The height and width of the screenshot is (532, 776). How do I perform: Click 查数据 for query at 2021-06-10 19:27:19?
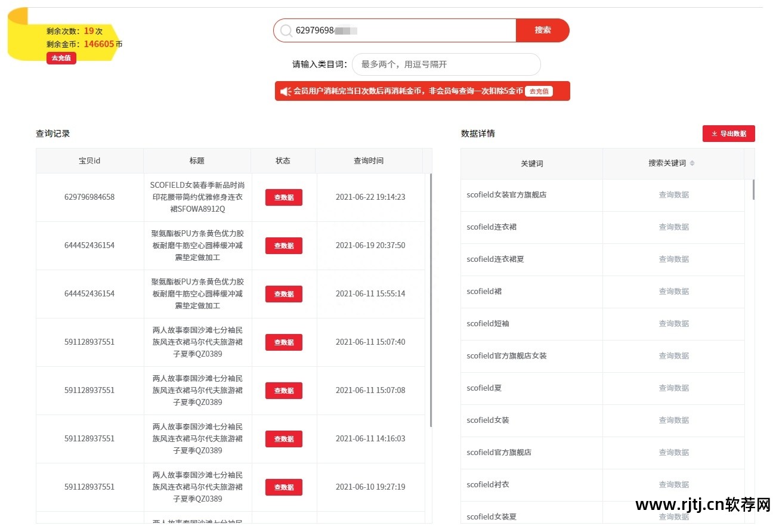(x=283, y=487)
